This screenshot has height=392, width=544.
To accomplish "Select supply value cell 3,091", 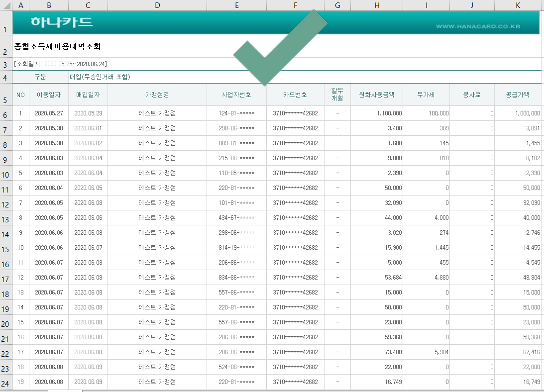I will pos(518,128).
